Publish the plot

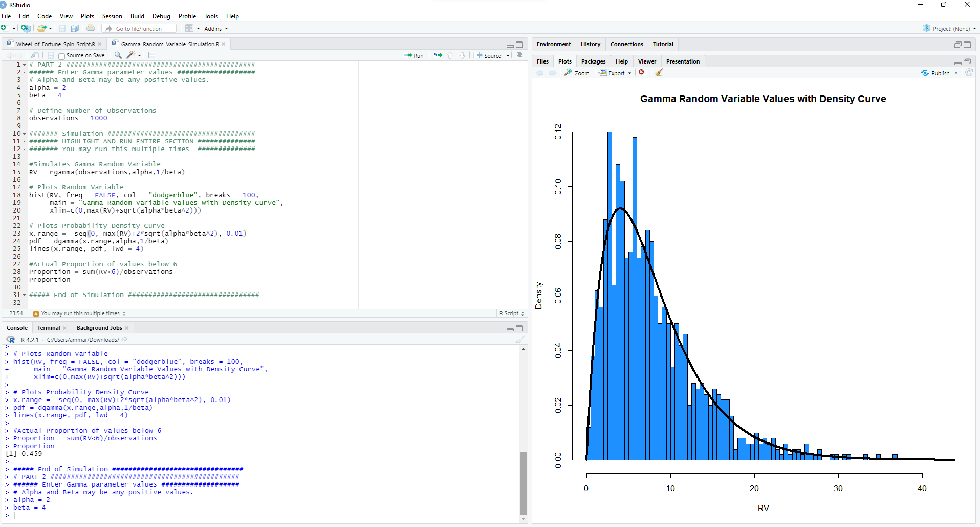936,73
